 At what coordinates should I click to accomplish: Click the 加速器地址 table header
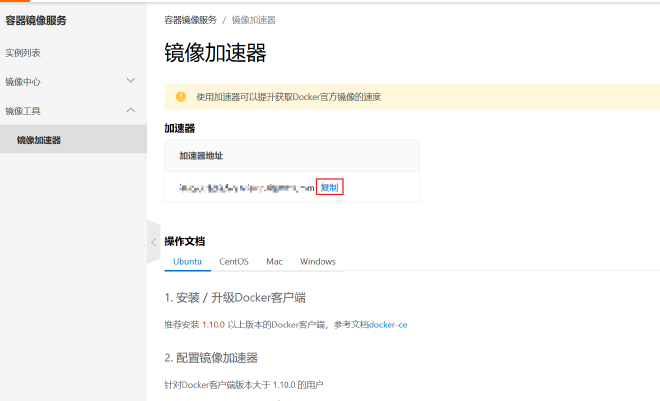pos(201,156)
